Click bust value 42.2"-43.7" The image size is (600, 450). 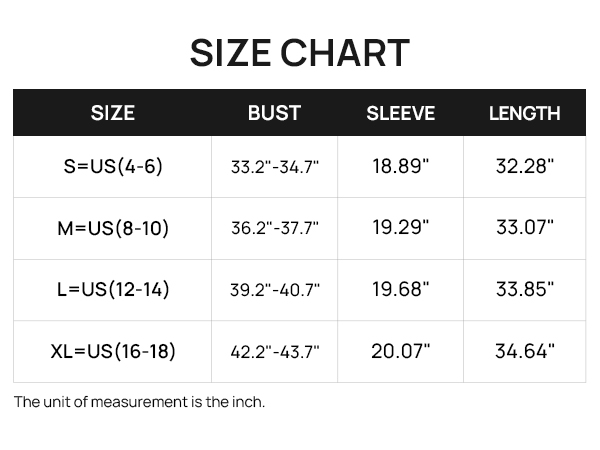(275, 352)
